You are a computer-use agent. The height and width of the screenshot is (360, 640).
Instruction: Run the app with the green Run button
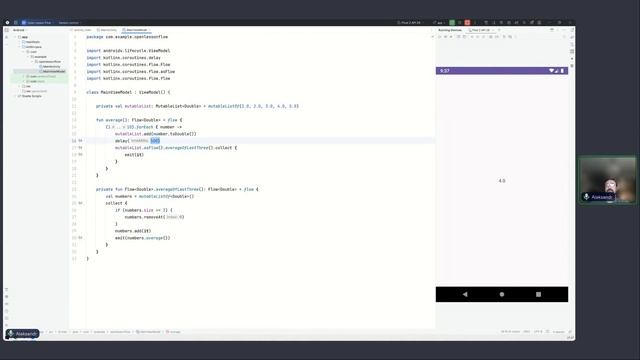(x=452, y=22)
